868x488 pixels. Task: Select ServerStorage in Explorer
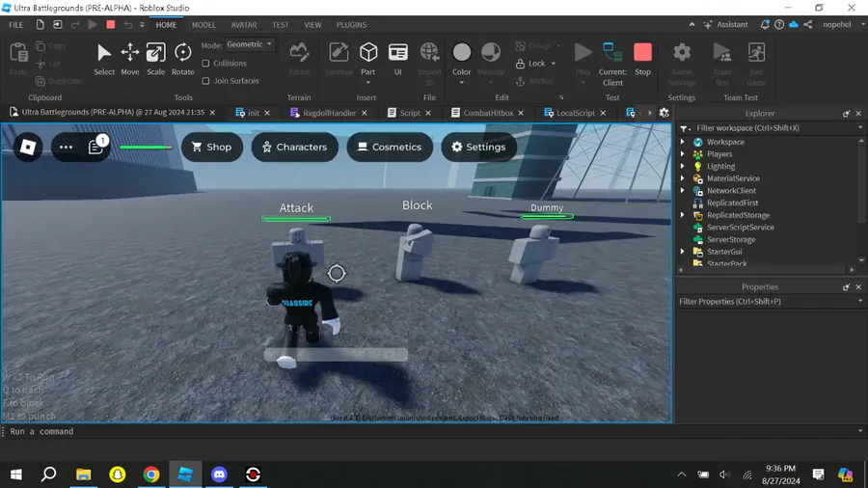731,239
